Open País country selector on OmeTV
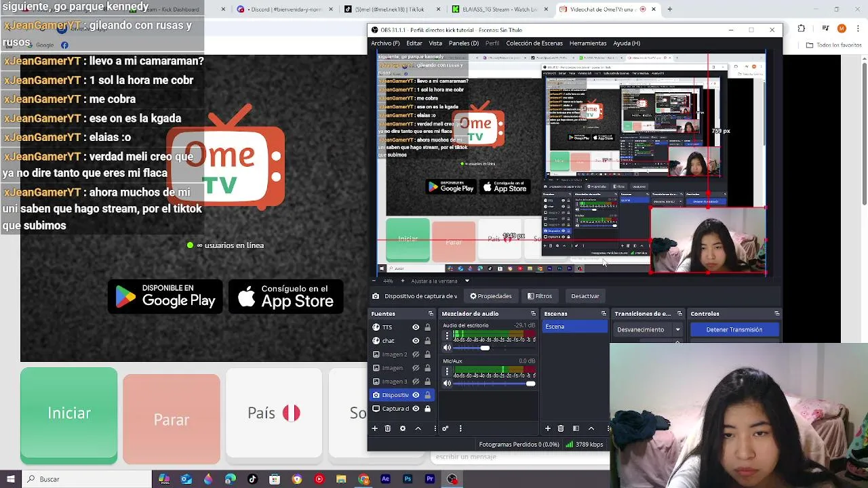The width and height of the screenshot is (868, 488). click(x=274, y=413)
